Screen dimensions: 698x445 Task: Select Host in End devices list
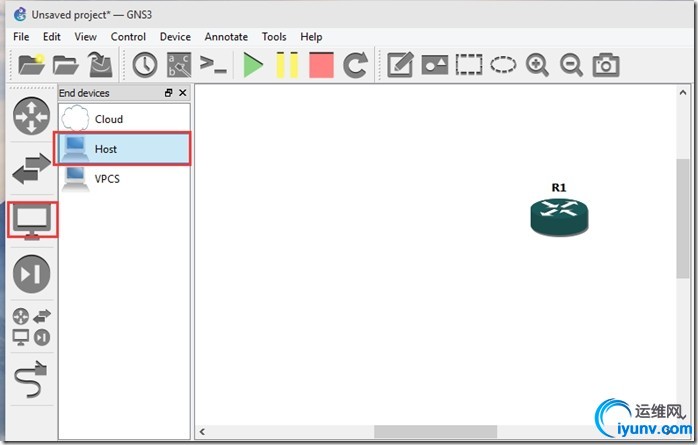pyautogui.click(x=124, y=149)
